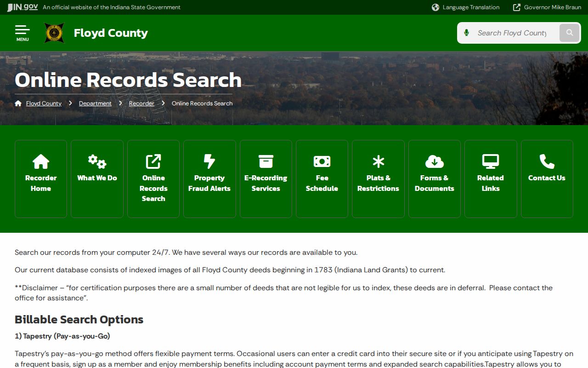The height and width of the screenshot is (368, 588).
Task: Go to Floyd County breadcrumb link
Action: pos(44,103)
